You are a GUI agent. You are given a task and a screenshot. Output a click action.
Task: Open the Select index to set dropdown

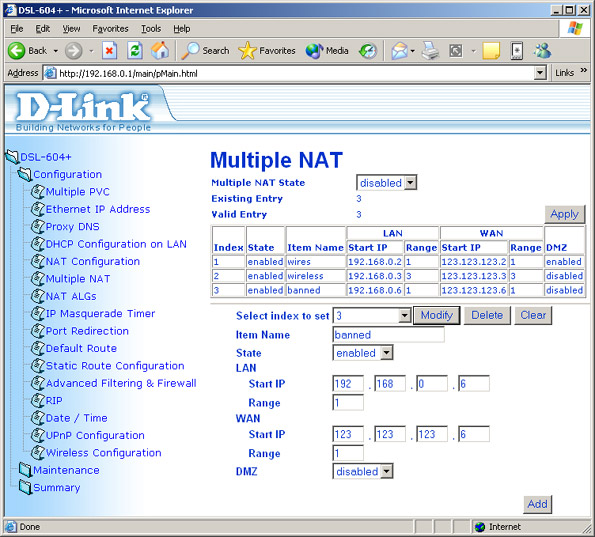click(405, 315)
